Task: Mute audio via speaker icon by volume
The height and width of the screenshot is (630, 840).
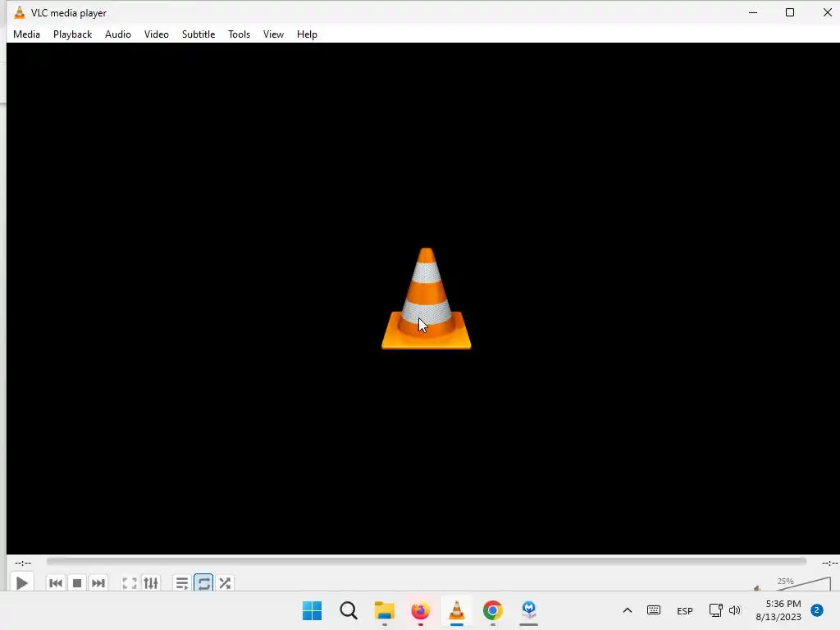Action: [757, 588]
